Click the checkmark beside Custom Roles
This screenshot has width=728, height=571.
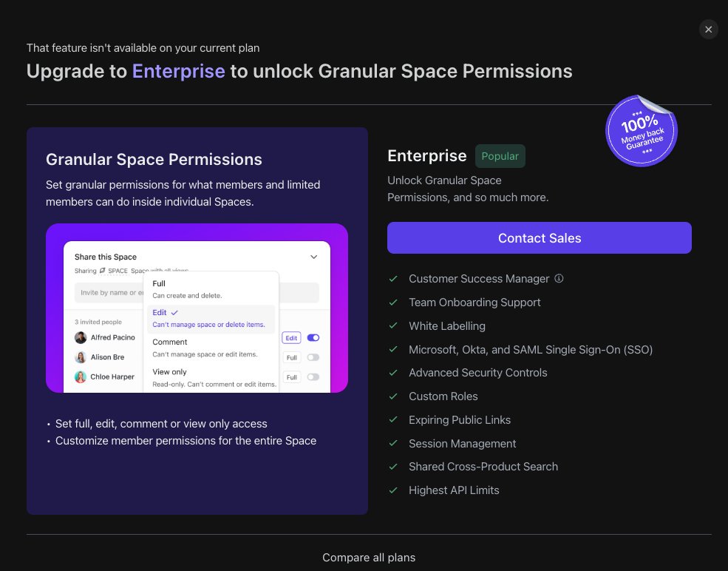(x=393, y=396)
